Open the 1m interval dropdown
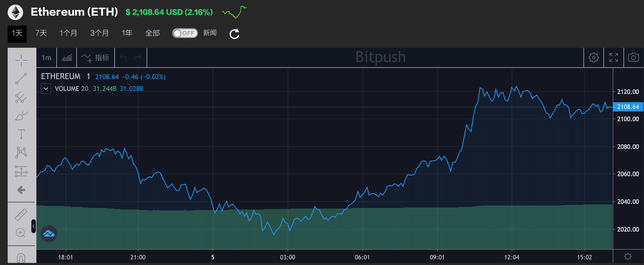 pos(46,58)
